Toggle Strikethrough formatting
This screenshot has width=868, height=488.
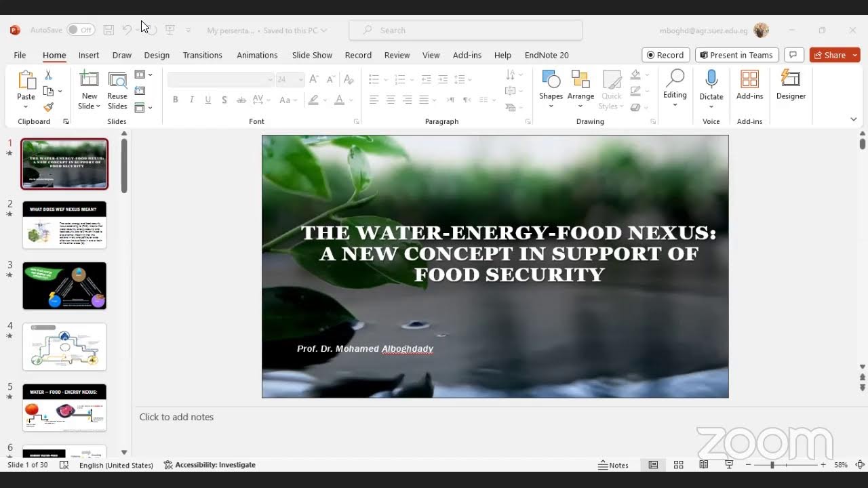click(241, 100)
